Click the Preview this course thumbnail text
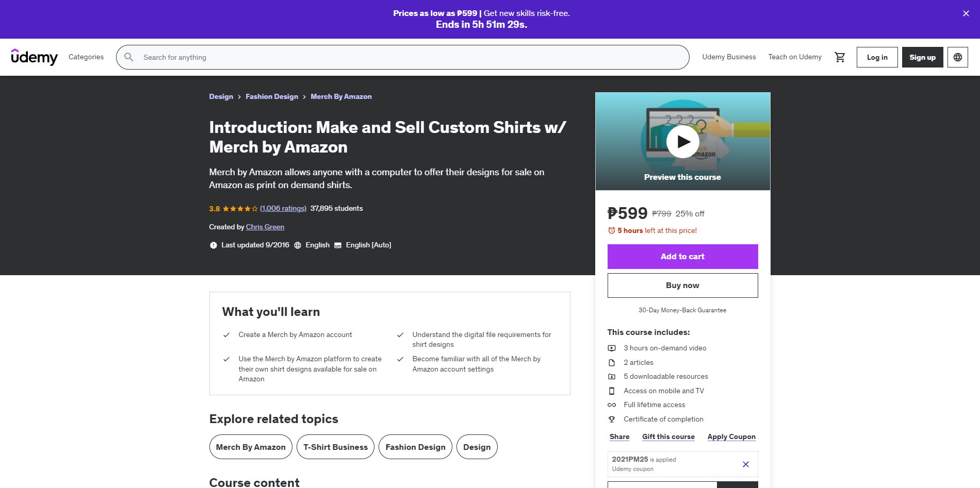Screen dimensions: 980x488 682,177
